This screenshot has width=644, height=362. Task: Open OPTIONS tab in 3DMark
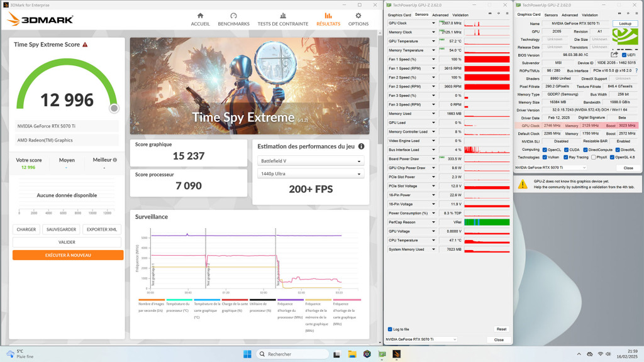[358, 19]
